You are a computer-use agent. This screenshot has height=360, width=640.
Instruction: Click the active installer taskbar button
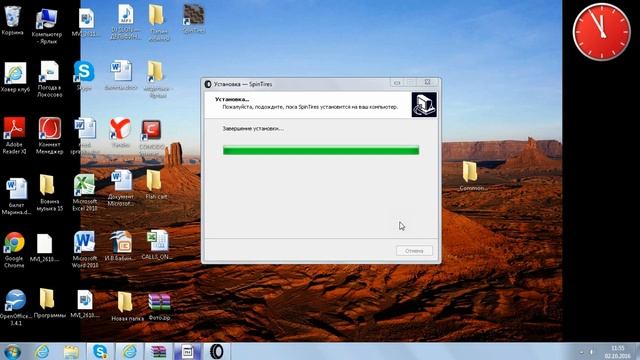click(x=187, y=351)
